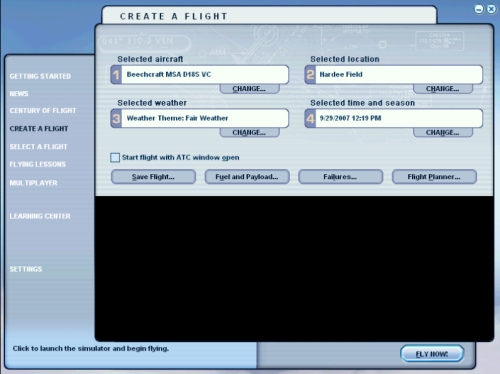Close the Flight Simulator window

click(491, 9)
